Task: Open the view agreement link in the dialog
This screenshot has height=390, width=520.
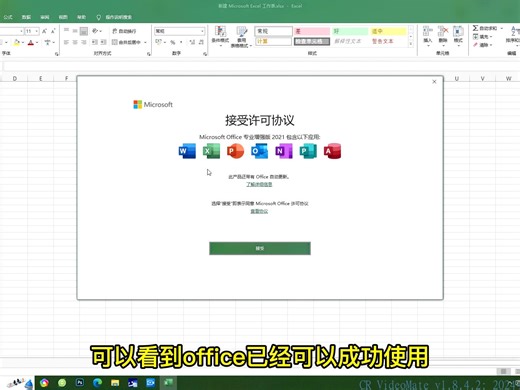Action: [x=259, y=211]
